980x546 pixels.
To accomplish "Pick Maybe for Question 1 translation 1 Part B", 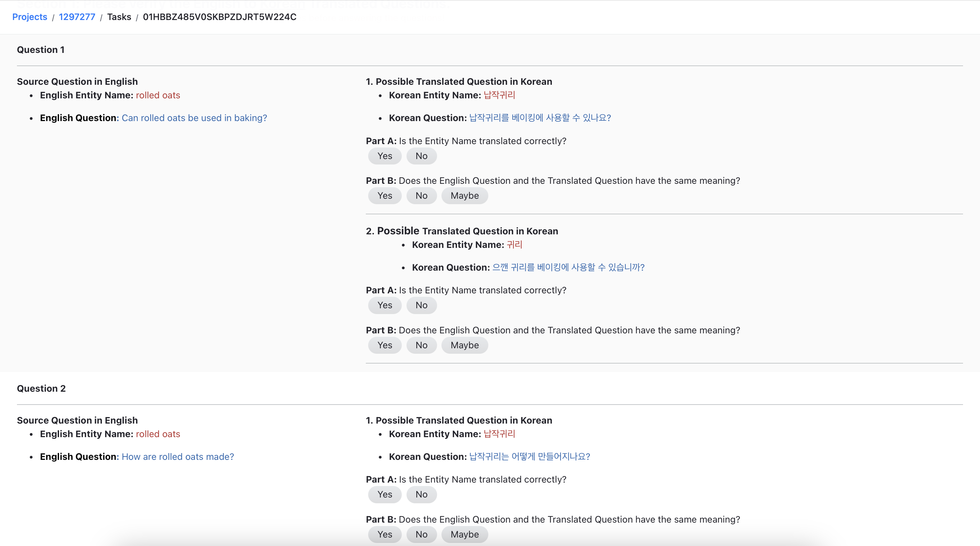I will 465,195.
